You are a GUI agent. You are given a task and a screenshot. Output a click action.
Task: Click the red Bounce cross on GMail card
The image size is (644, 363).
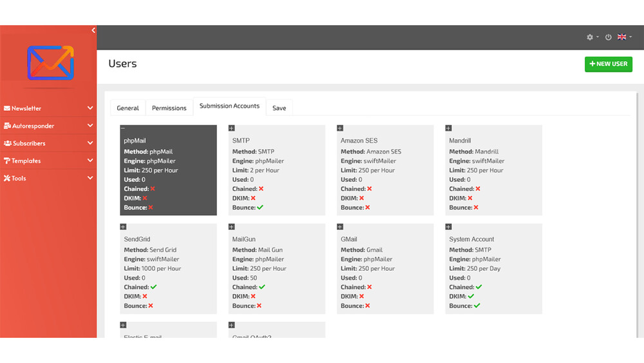368,306
